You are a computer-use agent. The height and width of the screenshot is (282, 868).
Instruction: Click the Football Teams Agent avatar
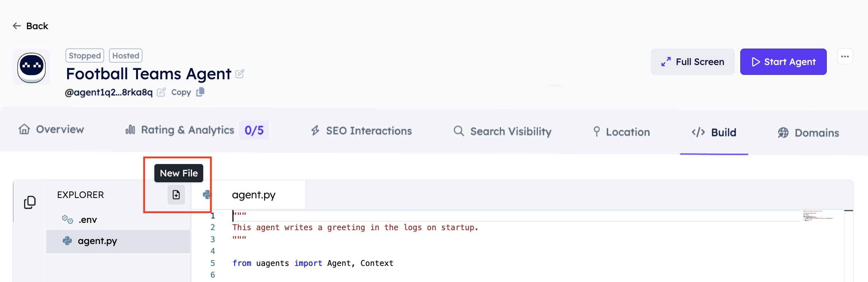tap(32, 67)
